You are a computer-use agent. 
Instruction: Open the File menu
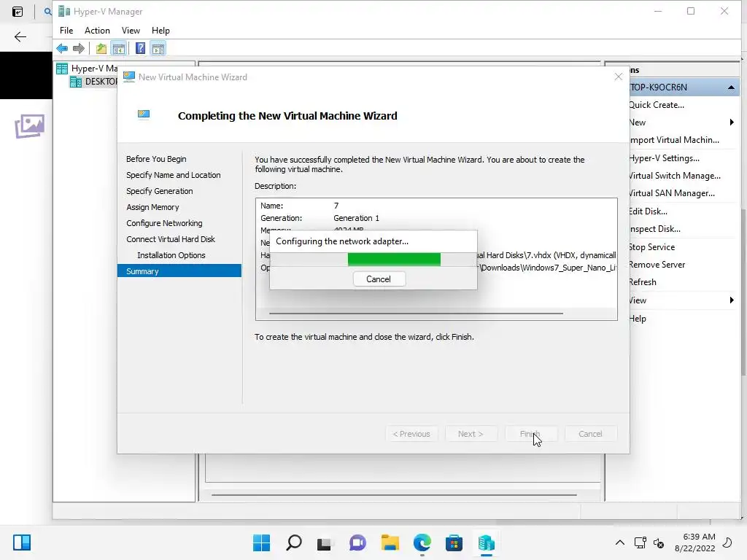tap(66, 31)
